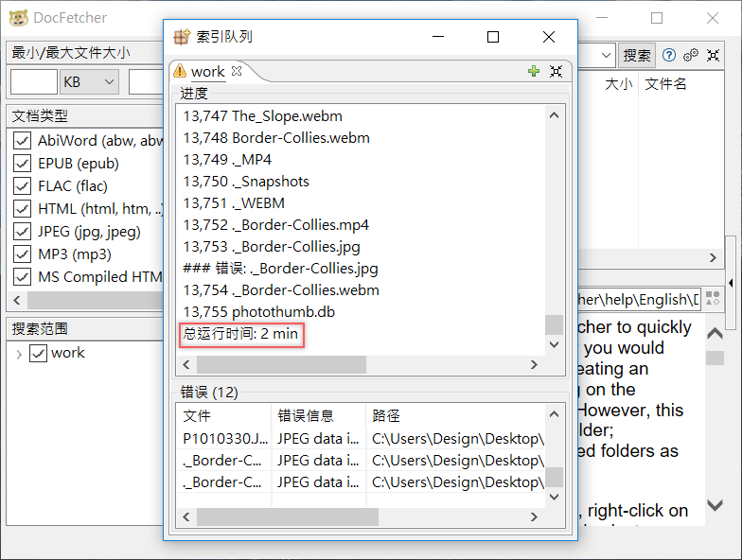Close the 索引队列 window
Viewport: 742px width, 560px height.
549,36
